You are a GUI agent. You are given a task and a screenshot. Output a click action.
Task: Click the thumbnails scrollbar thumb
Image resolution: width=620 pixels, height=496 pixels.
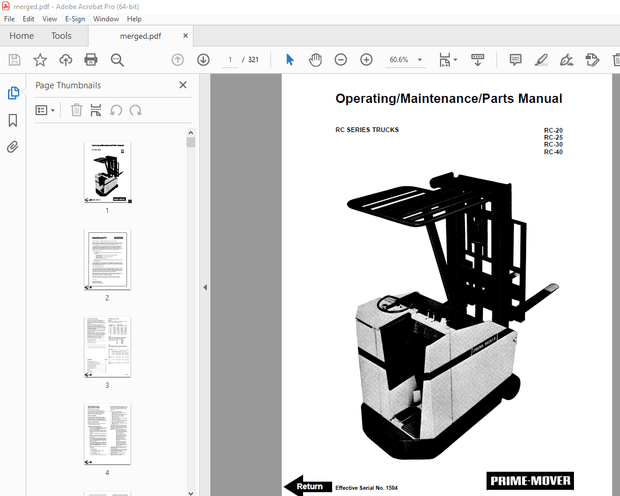click(x=191, y=142)
